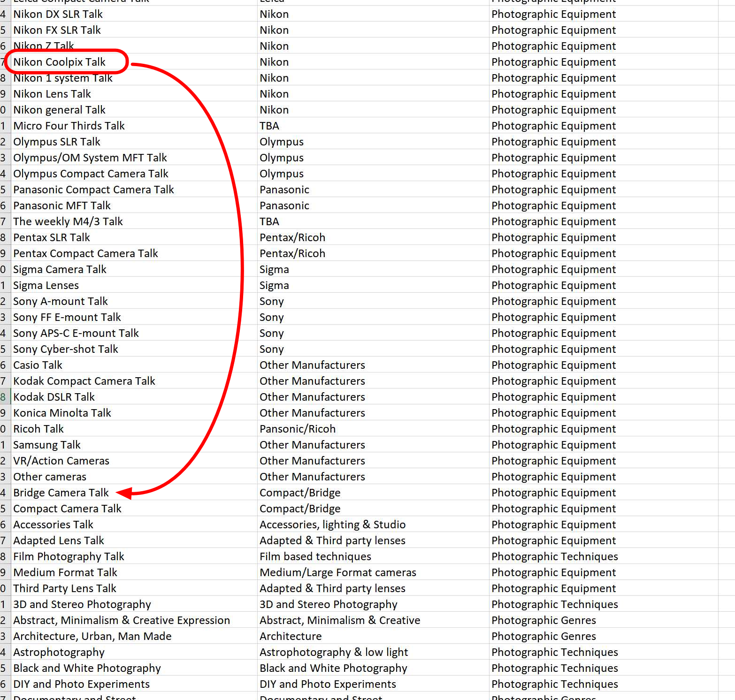This screenshot has height=700, width=735.
Task: Click the row header of Nikon DX SLR Talk
Action: point(5,14)
